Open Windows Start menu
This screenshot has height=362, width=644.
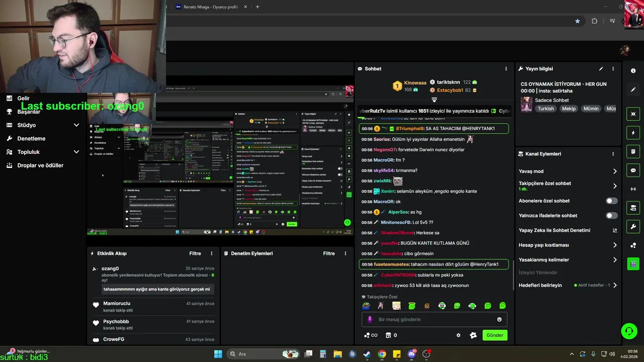(218, 354)
